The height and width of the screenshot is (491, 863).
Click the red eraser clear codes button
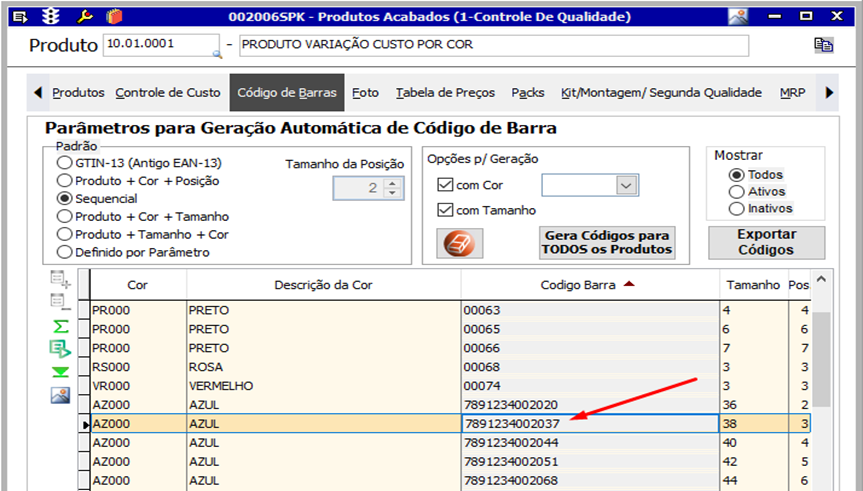pyautogui.click(x=460, y=243)
